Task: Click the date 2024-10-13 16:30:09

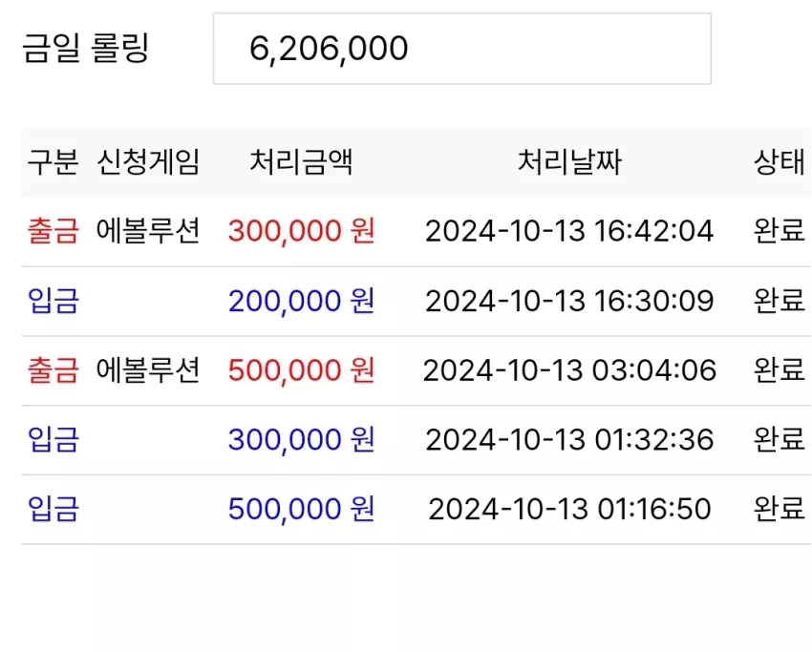Action: 569,301
